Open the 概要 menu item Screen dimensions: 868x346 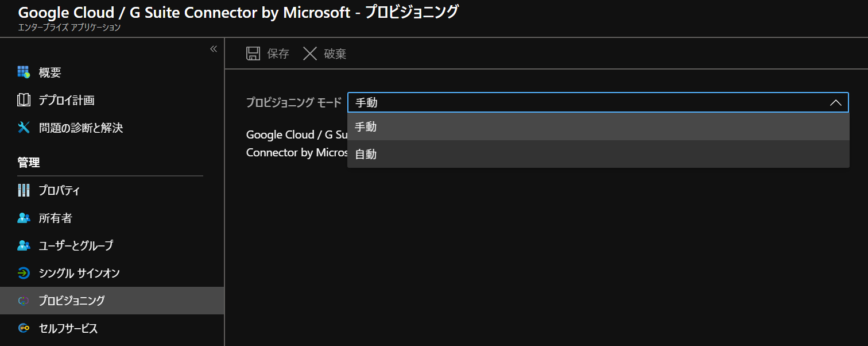tap(50, 72)
